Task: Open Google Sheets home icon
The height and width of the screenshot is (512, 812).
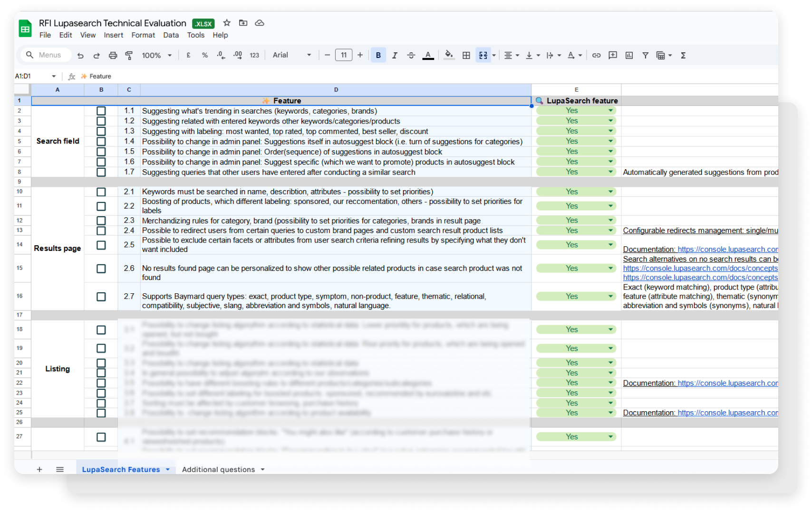Action: click(25, 29)
